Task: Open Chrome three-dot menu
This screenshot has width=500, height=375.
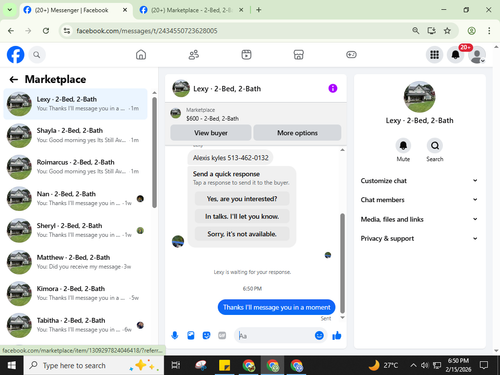Action: (489, 31)
